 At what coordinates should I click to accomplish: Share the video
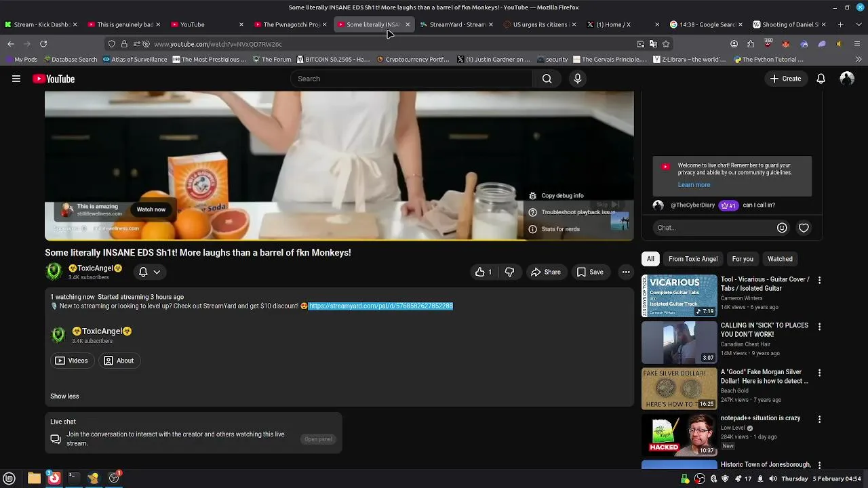point(546,272)
